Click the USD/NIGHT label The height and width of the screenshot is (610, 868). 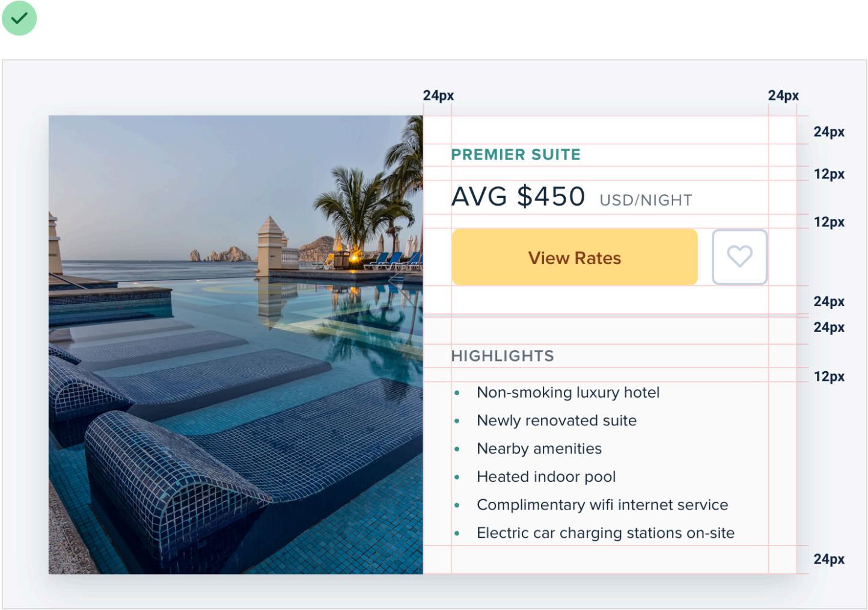(x=646, y=200)
